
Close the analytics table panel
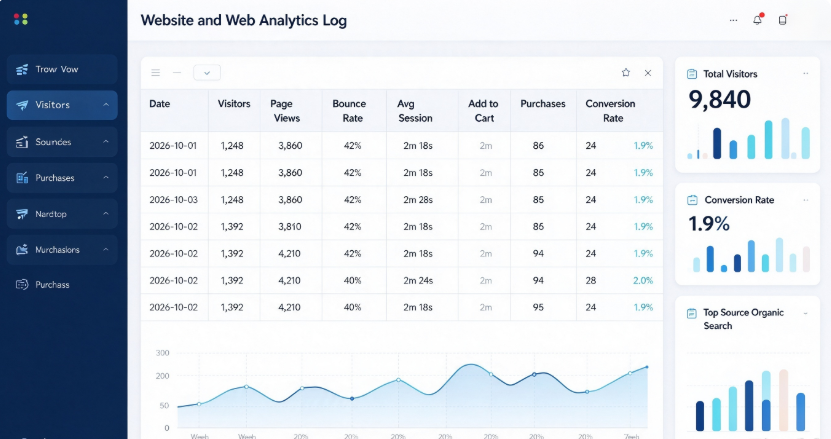(648, 73)
